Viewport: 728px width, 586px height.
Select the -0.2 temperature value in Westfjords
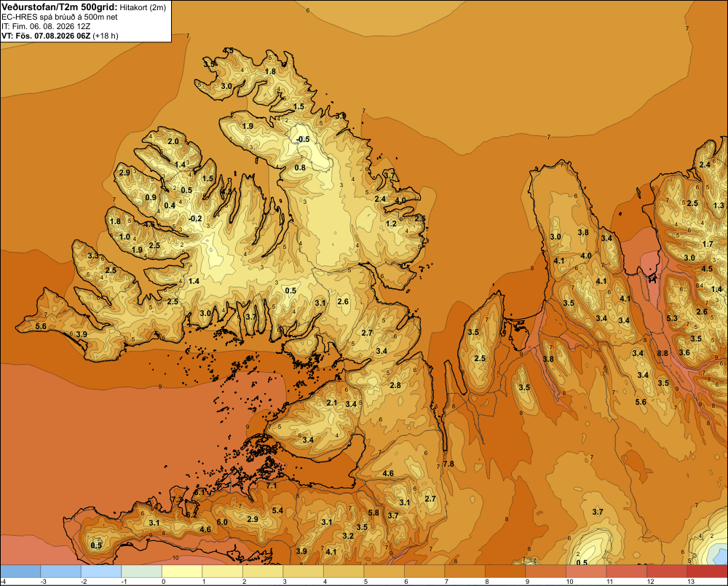coord(195,218)
